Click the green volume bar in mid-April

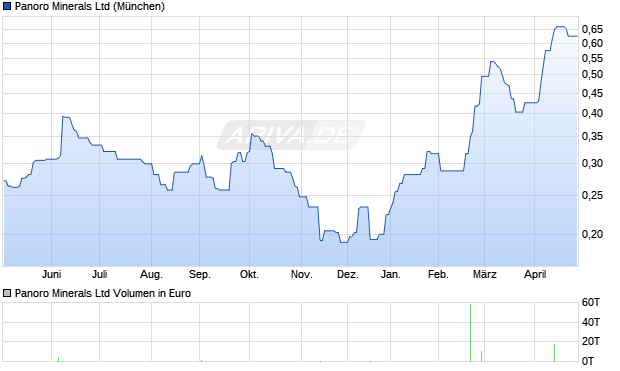(x=554, y=353)
